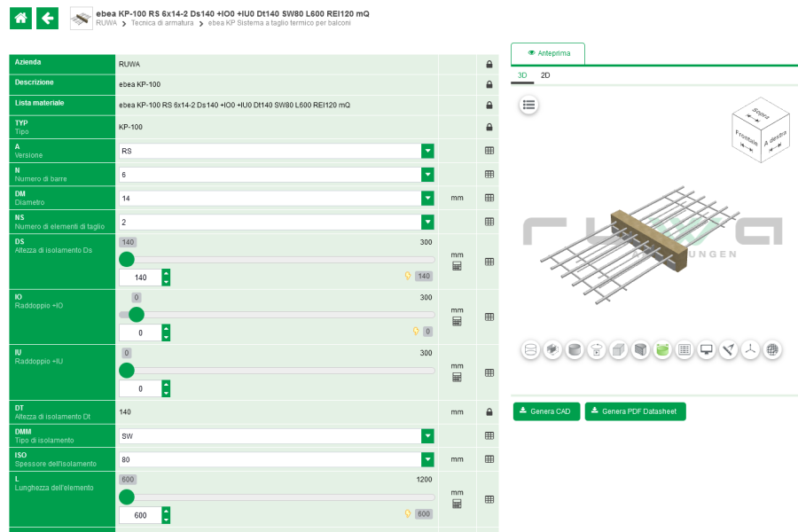
Task: Show the coordinate axes icon in viewer
Action: (x=750, y=350)
